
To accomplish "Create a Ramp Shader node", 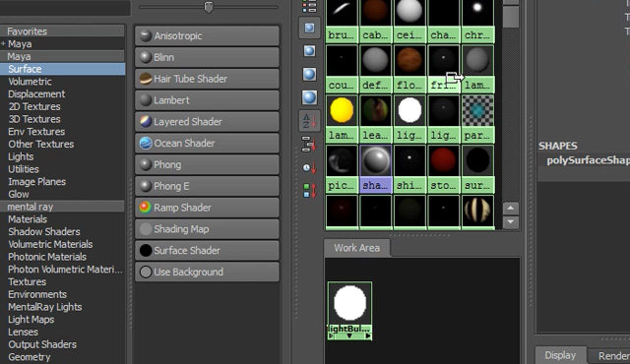I will [207, 208].
